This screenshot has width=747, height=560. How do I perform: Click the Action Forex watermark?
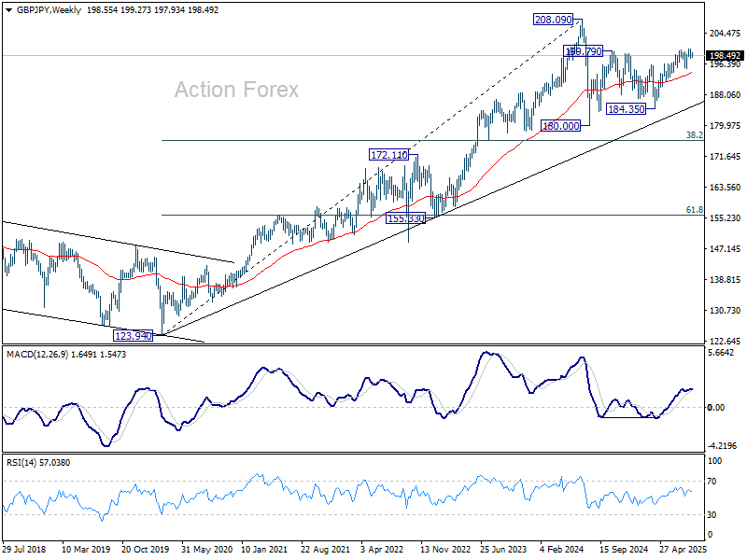click(x=236, y=90)
